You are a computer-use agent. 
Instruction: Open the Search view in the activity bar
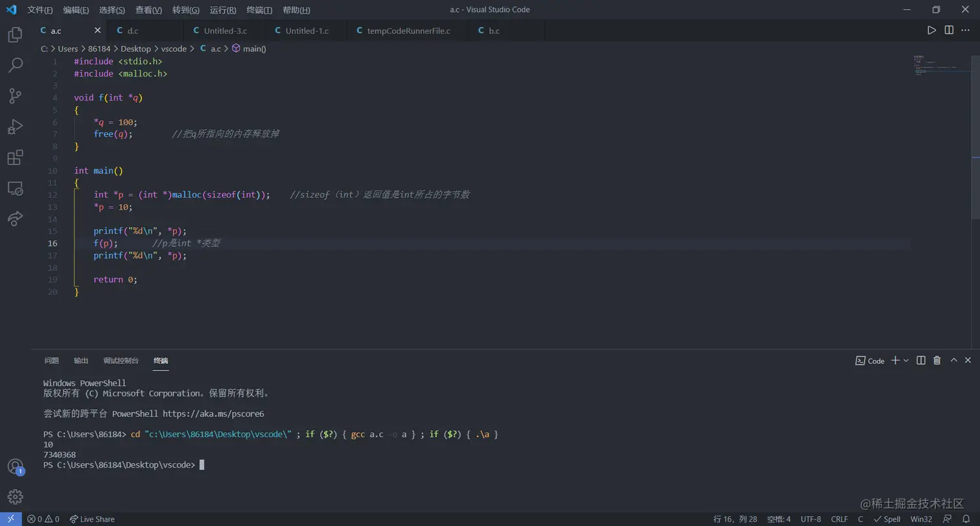[15, 65]
